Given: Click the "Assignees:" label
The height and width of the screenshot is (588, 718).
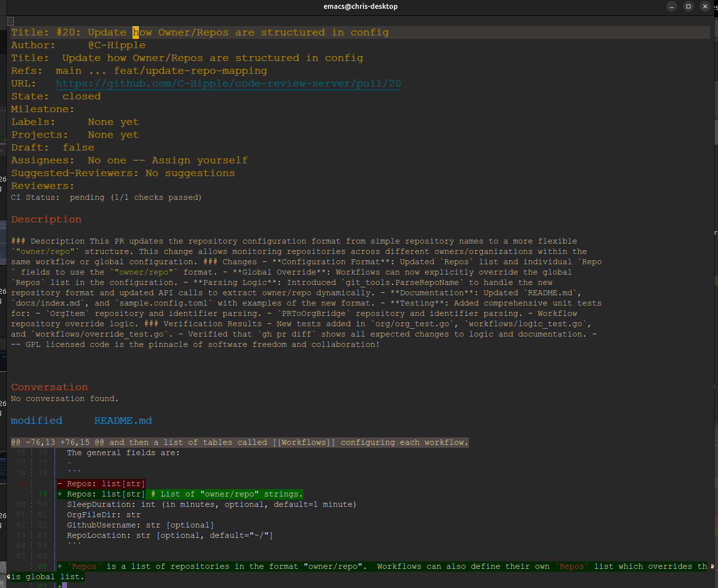Looking at the screenshot, I should tap(43, 160).
